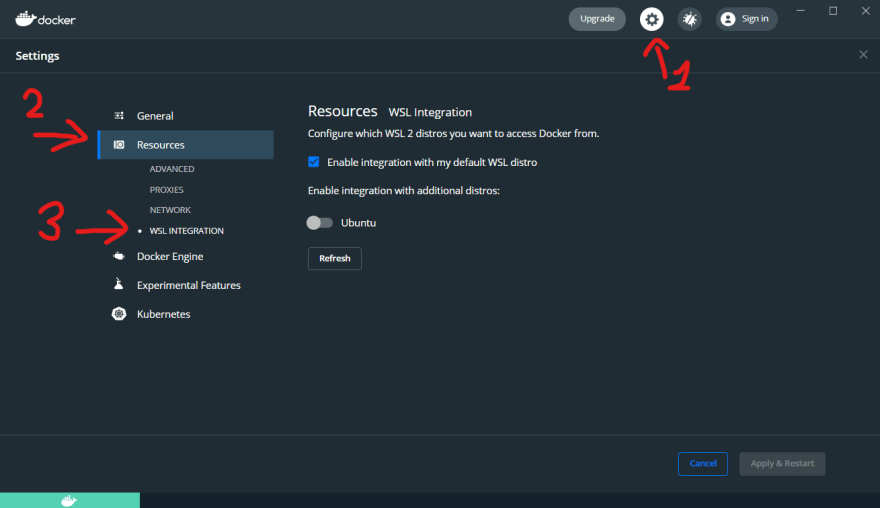This screenshot has width=880, height=508.
Task: Select the Resources settings section
Action: click(x=186, y=145)
